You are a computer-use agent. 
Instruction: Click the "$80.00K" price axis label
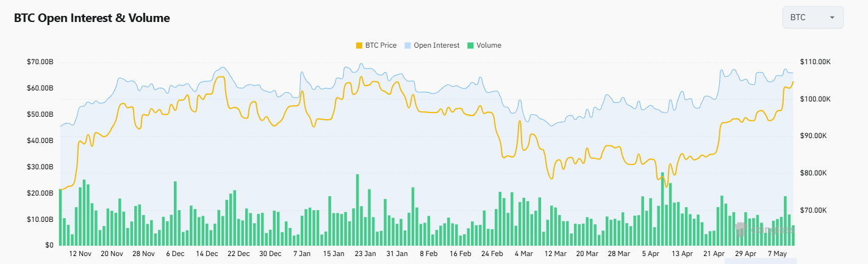[x=814, y=173]
